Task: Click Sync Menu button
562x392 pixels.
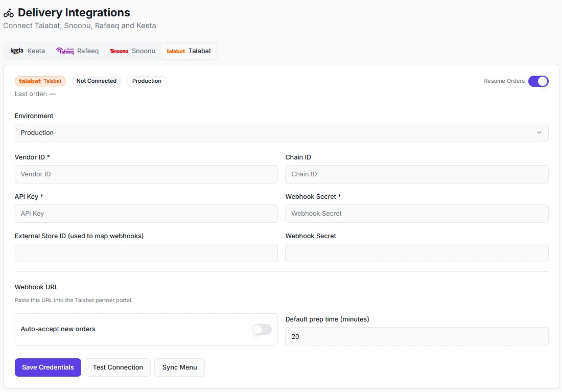Action: (179, 367)
